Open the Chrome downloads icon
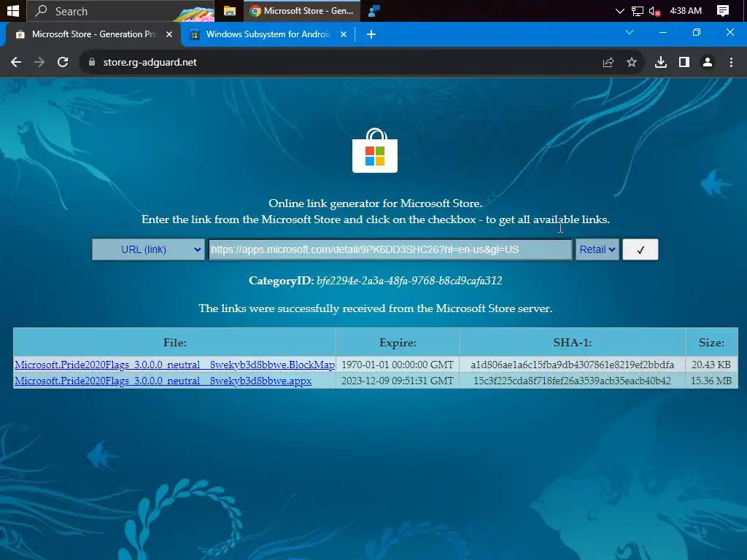This screenshot has width=747, height=560. 661,63
